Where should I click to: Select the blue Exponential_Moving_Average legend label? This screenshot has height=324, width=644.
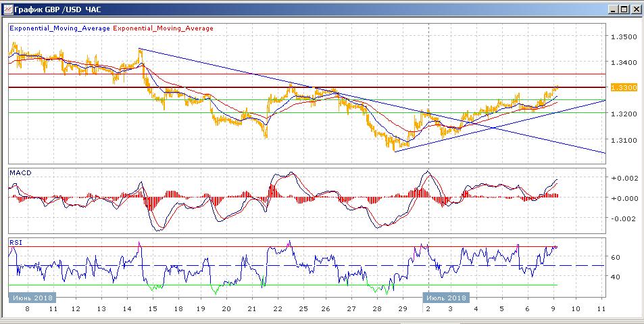click(x=59, y=28)
